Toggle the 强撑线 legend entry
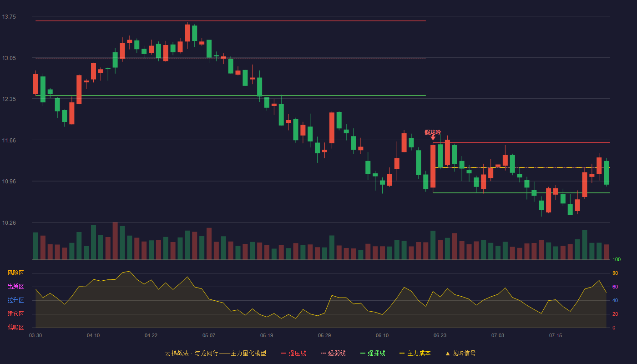 click(373, 353)
